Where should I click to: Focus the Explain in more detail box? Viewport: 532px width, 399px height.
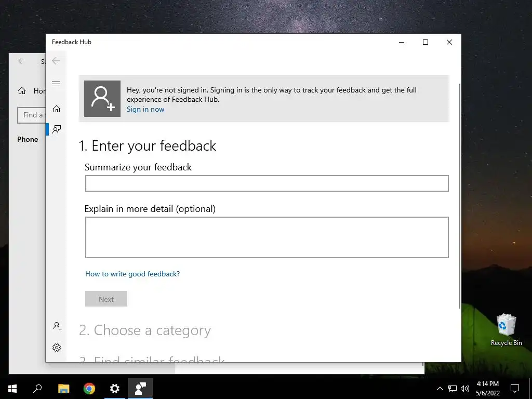(x=267, y=237)
